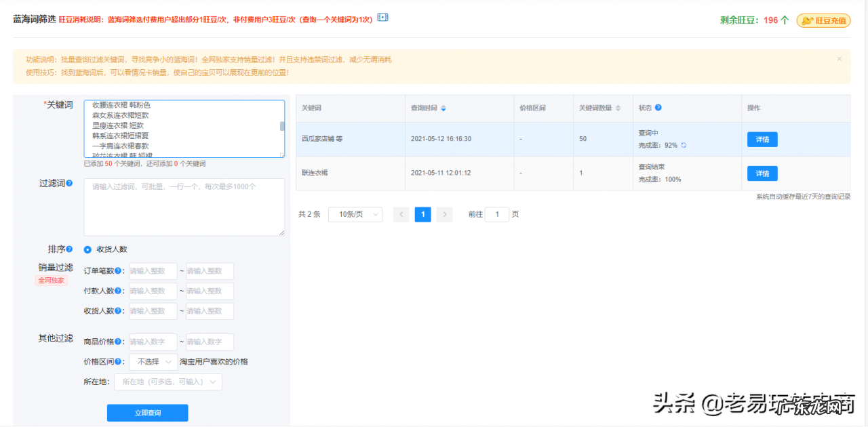Open the 所在地 location multi-select dropdown
The image size is (868, 427).
(x=167, y=382)
